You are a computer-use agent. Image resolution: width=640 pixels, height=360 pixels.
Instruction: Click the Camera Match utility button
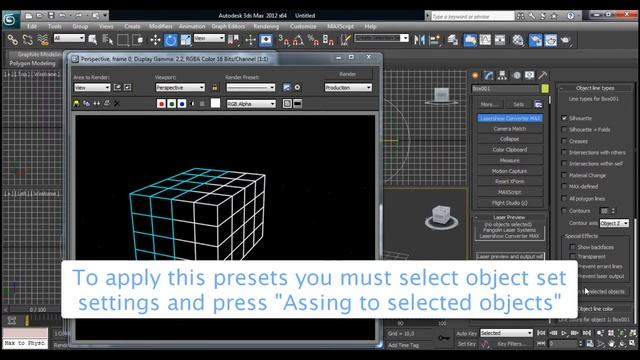point(510,129)
